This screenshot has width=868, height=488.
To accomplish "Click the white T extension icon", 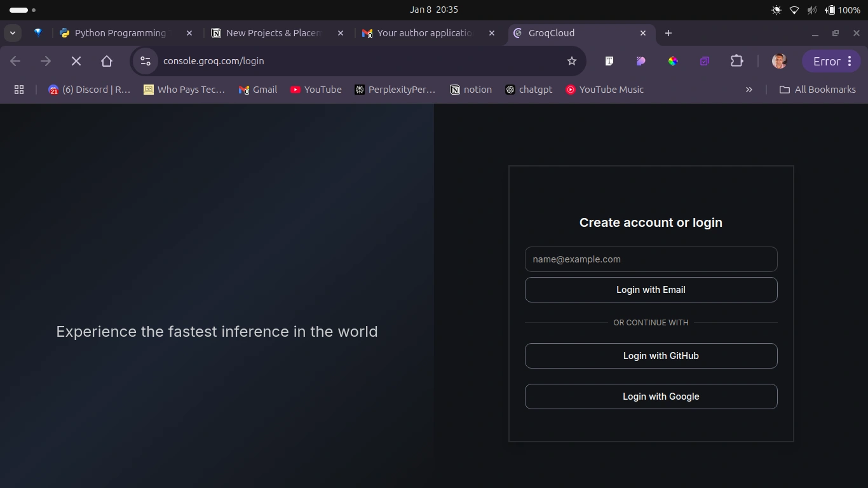I will pyautogui.click(x=609, y=61).
